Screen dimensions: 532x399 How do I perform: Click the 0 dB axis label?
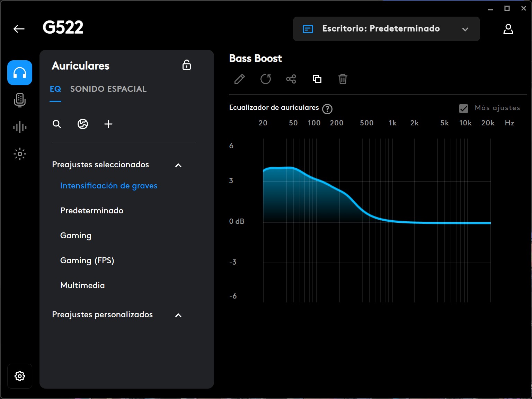pyautogui.click(x=237, y=221)
